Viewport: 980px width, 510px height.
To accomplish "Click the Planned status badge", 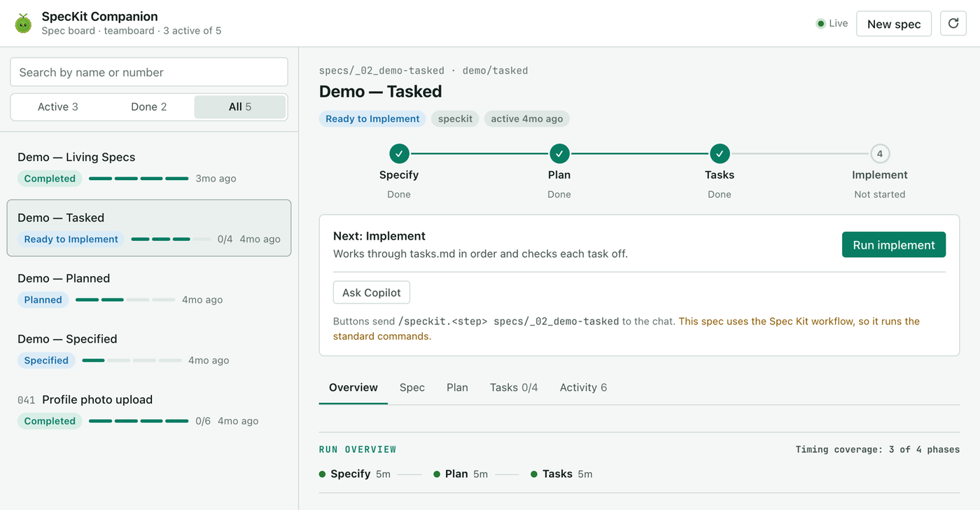I will coord(43,300).
